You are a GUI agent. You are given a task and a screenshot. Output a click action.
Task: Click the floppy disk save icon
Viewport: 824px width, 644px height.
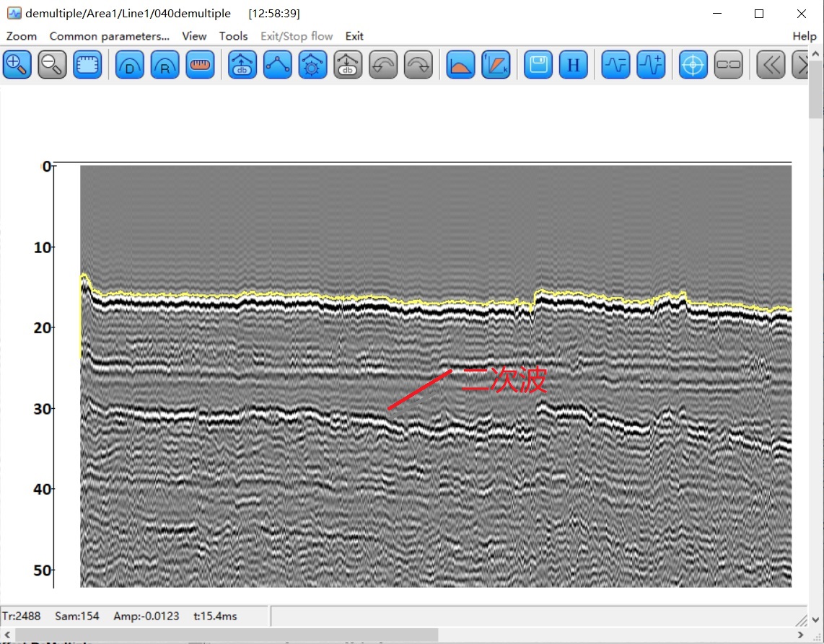pyautogui.click(x=538, y=65)
